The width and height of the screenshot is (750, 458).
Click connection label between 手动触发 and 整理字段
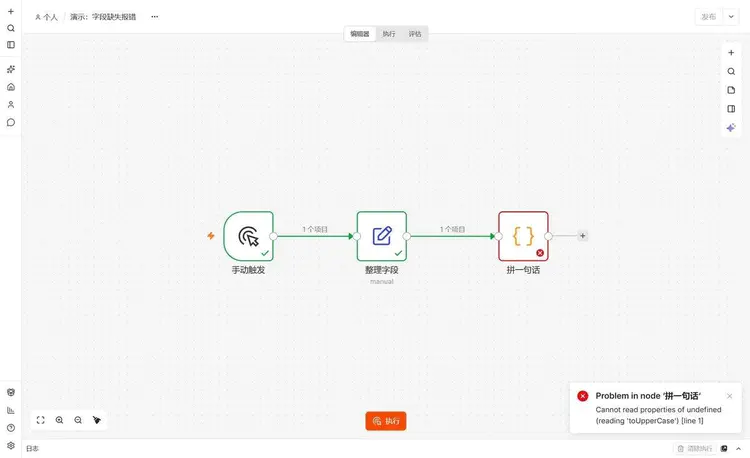click(x=315, y=229)
